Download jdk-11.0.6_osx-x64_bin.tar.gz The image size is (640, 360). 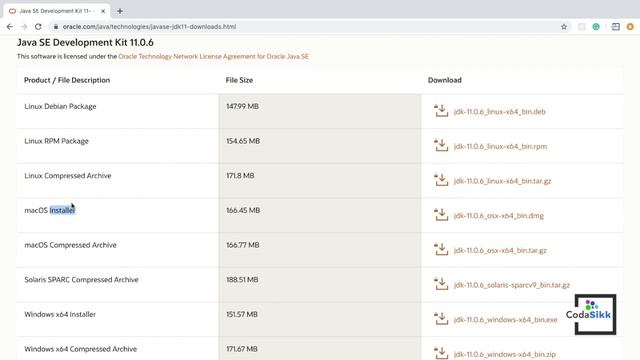pyautogui.click(x=500, y=250)
